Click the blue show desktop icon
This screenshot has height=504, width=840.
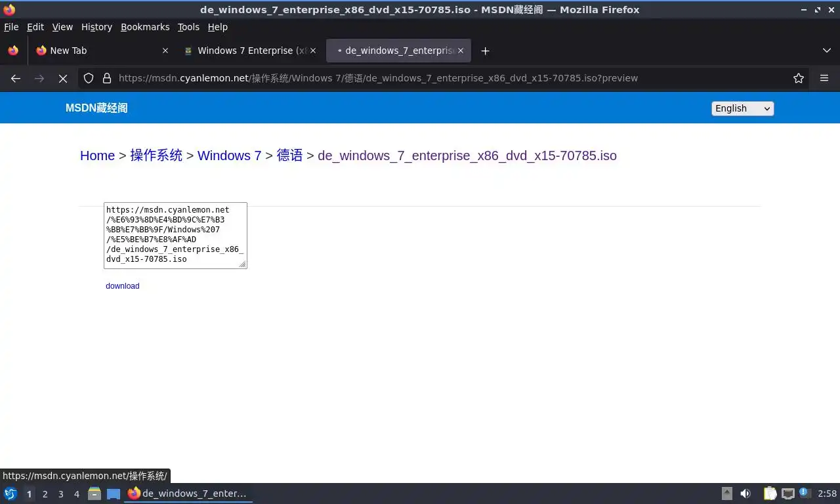tap(114, 493)
